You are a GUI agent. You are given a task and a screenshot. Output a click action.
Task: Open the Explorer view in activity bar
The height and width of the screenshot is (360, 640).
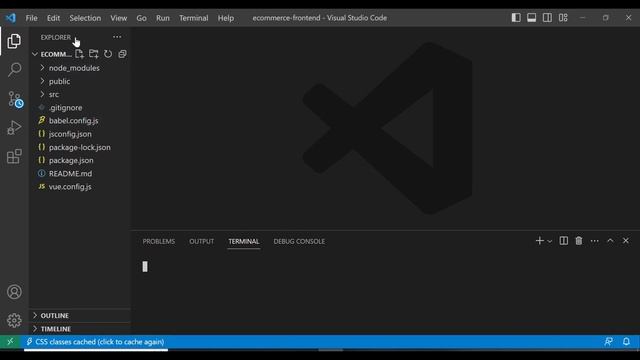(x=14, y=41)
